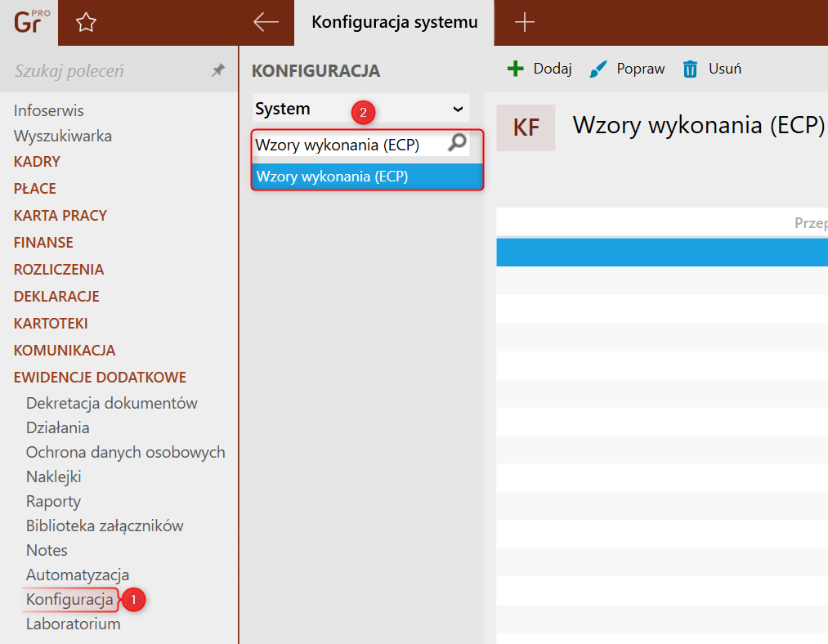Click the magnifier search icon
This screenshot has height=644, width=828.
point(457,142)
